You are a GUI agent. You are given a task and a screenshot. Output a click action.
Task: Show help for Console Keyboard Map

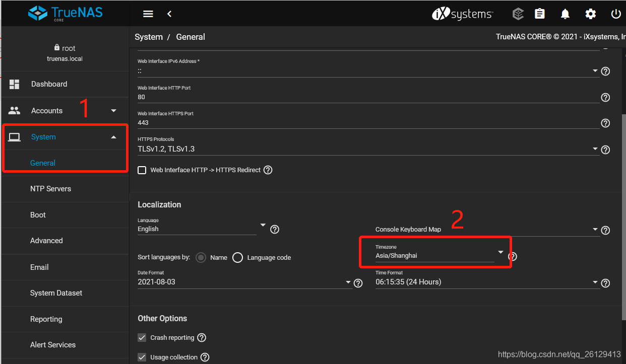click(606, 230)
